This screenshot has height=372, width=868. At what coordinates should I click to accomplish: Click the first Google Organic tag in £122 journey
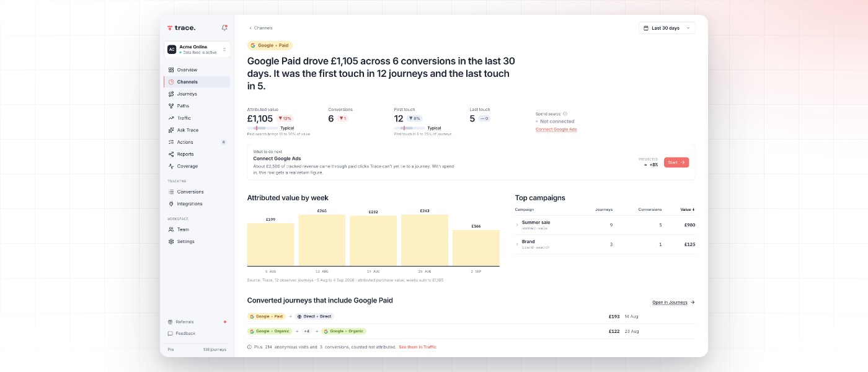[270, 331]
